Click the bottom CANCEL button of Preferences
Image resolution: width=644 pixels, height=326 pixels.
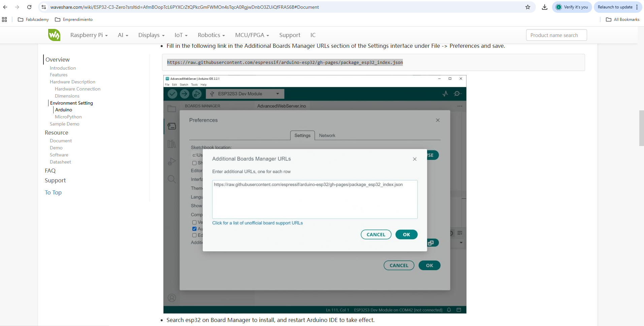399,265
